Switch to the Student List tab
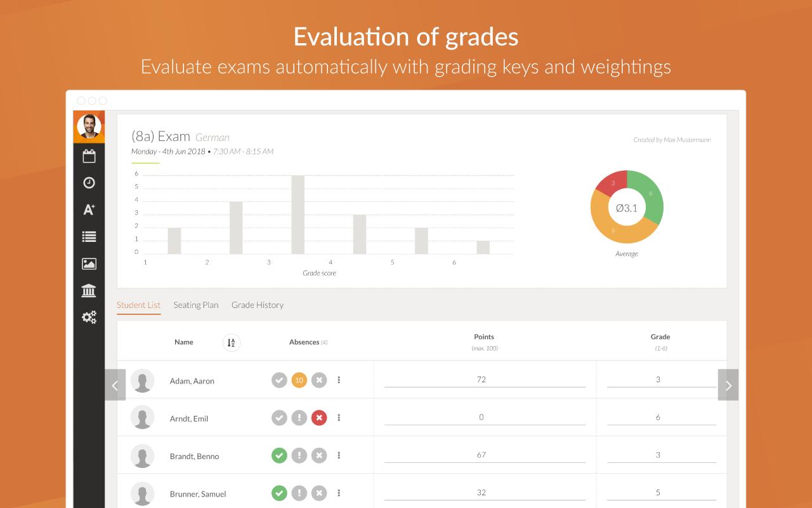 pos(138,305)
